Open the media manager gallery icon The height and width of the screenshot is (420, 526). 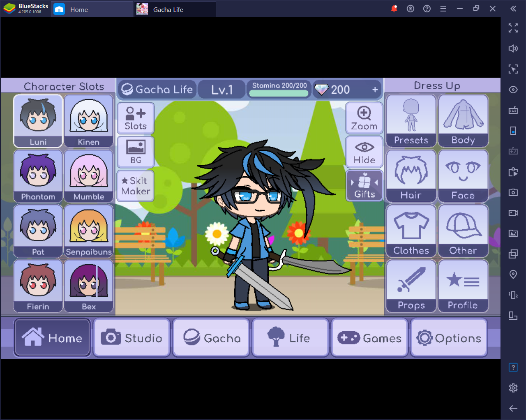(x=513, y=233)
